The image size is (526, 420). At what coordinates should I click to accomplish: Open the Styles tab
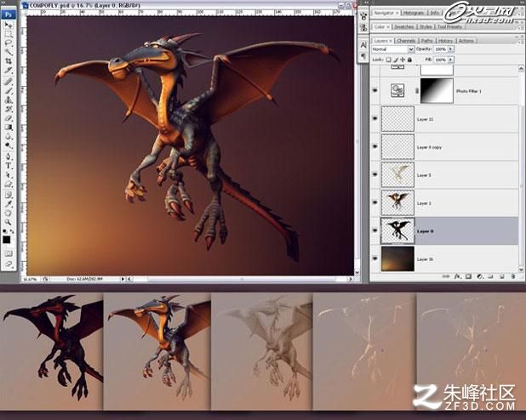(x=426, y=27)
